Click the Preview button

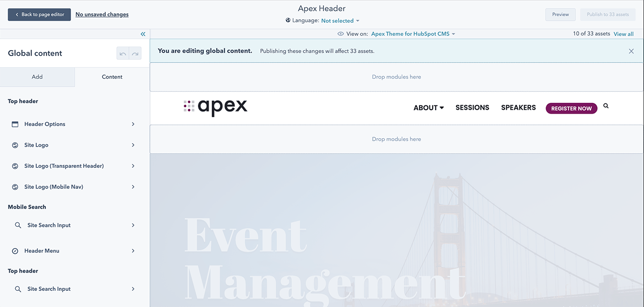(x=560, y=15)
